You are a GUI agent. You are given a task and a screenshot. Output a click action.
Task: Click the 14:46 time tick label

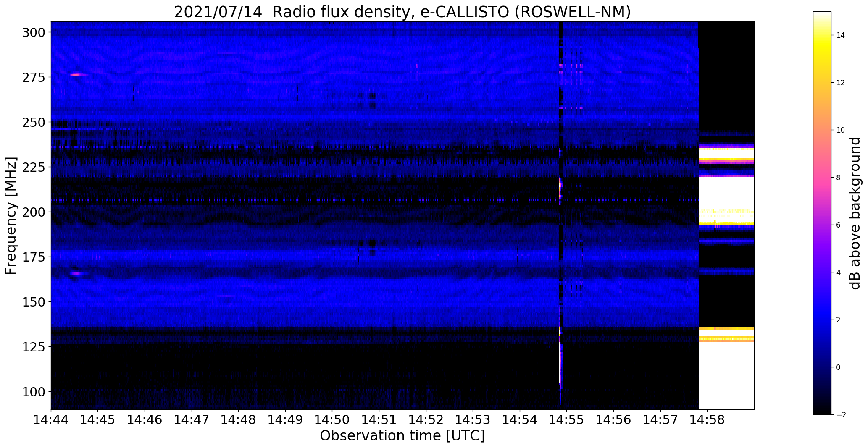click(145, 419)
